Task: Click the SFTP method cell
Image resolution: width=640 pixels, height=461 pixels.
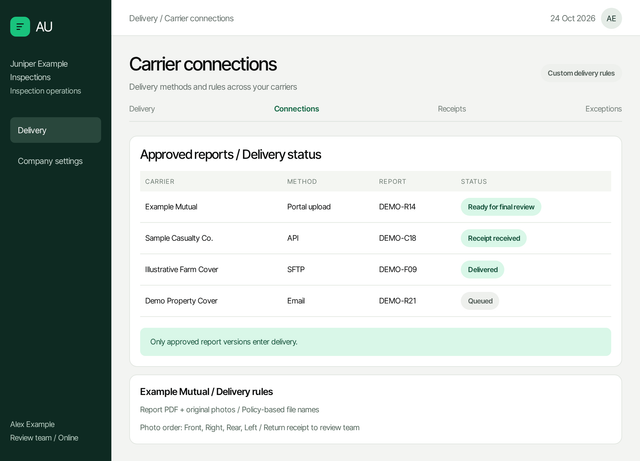Action: (296, 269)
